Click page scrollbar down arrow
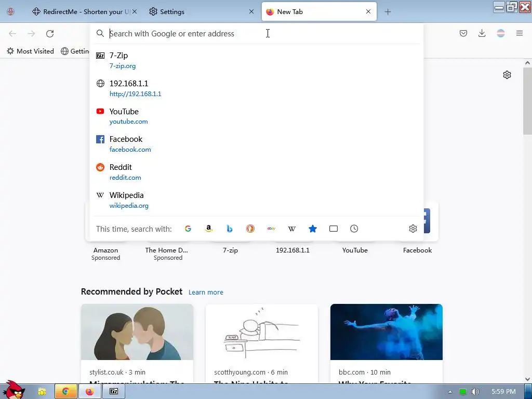 click(x=527, y=379)
